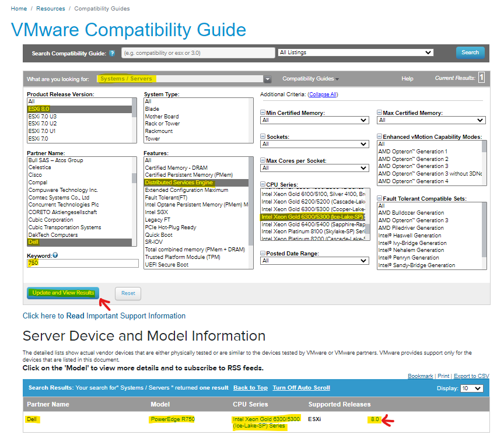Collapse the Posted Date Range section
This screenshot has height=438, width=504.
(262, 253)
